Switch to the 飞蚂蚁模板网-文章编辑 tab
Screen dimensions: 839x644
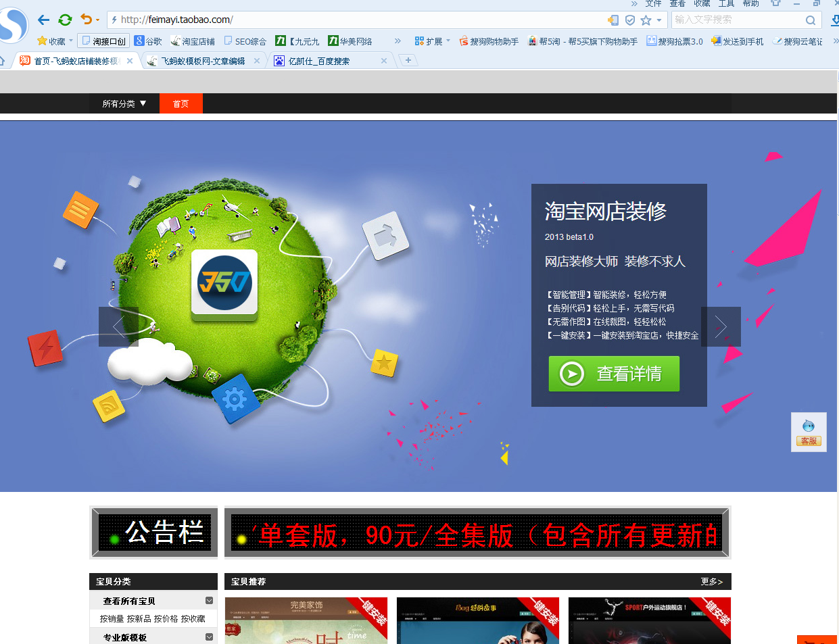pyautogui.click(x=203, y=61)
